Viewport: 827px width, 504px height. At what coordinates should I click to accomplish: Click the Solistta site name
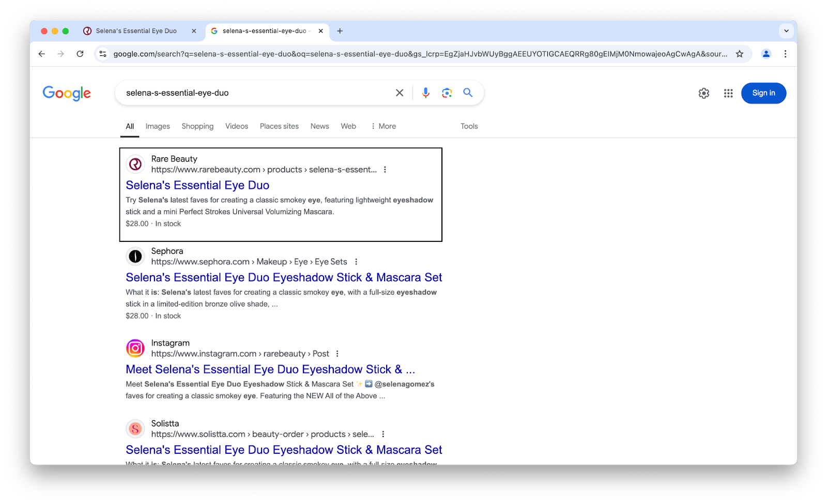165,423
